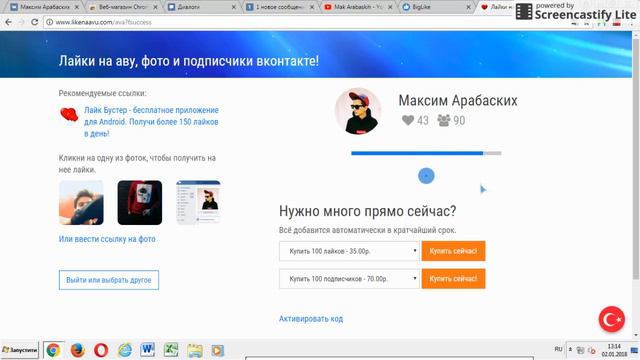Click Купить сейчас next to likes option
640x360 pixels.
(453, 251)
